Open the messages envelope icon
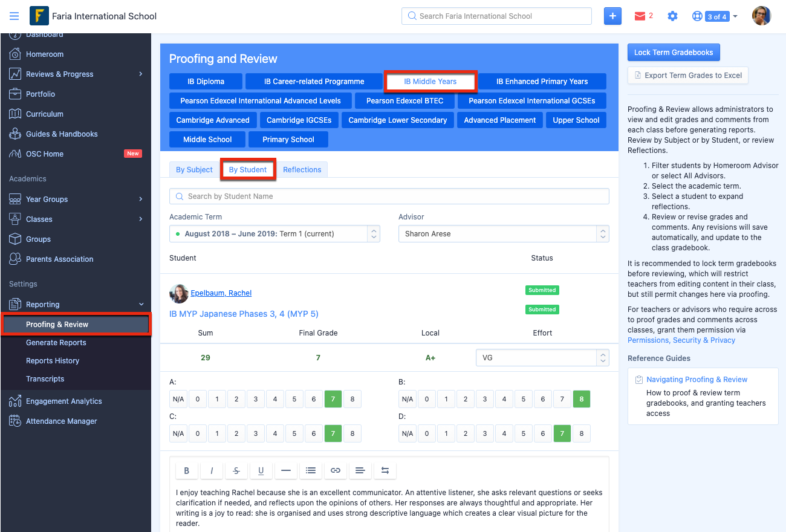786x532 pixels. (x=640, y=16)
